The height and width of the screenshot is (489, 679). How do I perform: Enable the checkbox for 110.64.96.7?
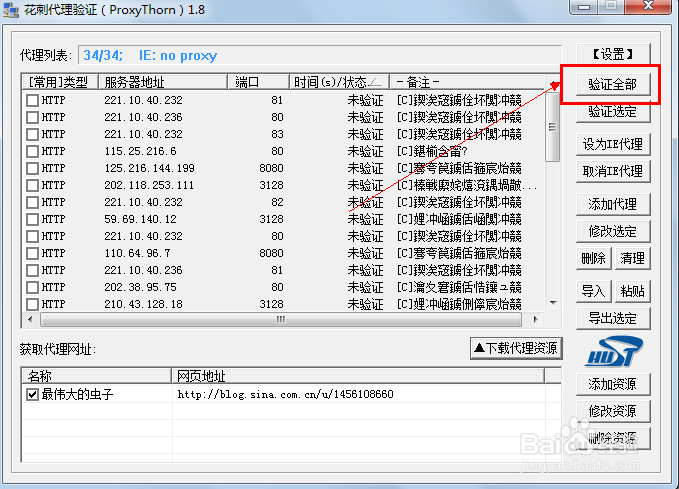point(32,253)
